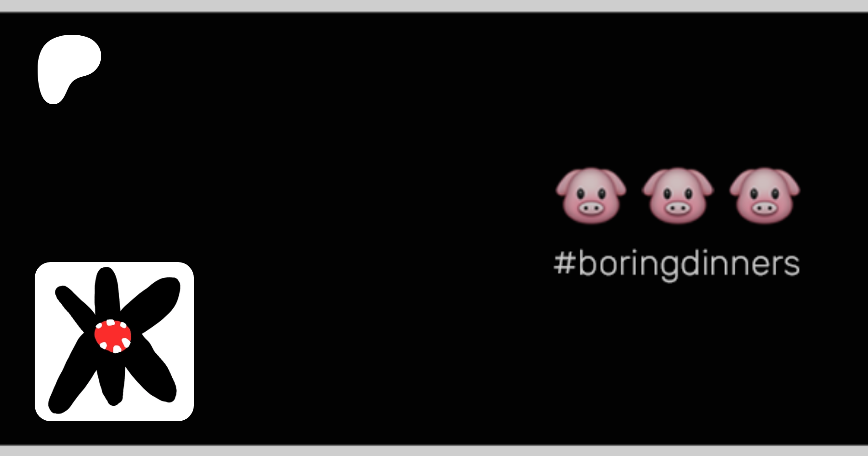Click the snout of the leftmost pig
Viewport: 868px width, 456px height.
pos(591,208)
